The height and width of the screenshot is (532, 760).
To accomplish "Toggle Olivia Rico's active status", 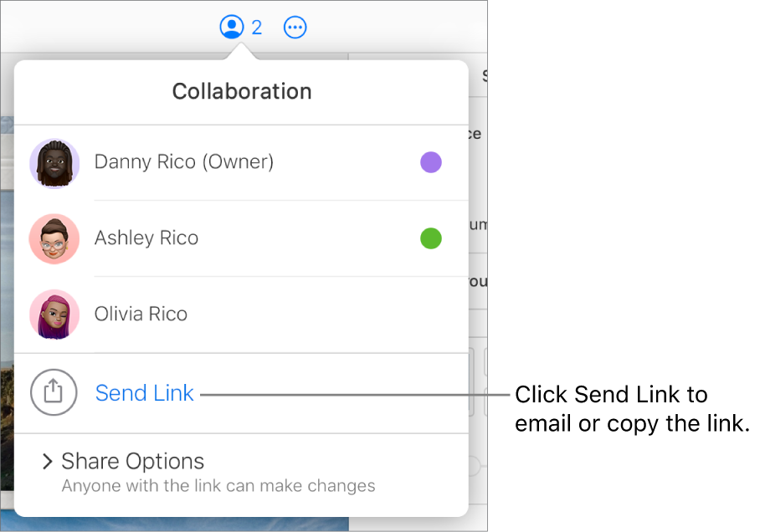I will (431, 315).
